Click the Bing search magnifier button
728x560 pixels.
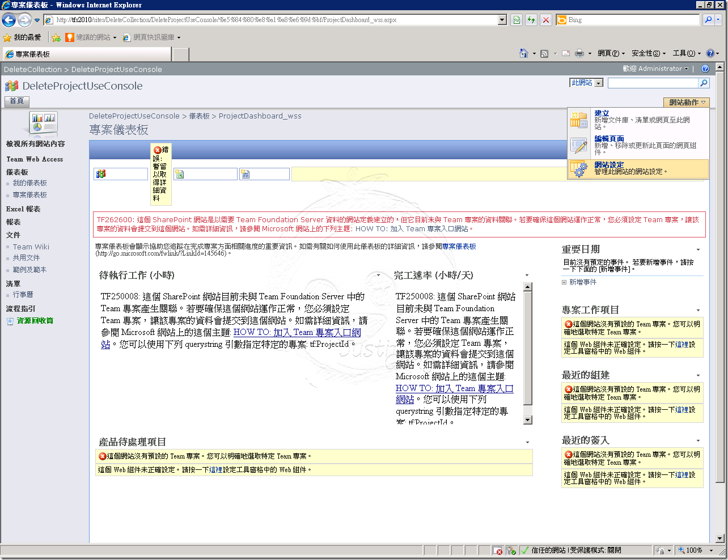click(x=708, y=20)
